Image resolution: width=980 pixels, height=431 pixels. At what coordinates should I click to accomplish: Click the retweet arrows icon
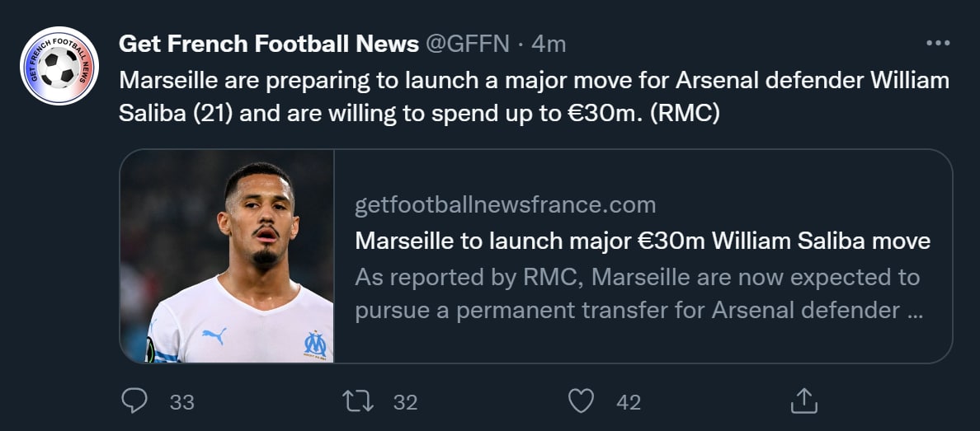358,401
